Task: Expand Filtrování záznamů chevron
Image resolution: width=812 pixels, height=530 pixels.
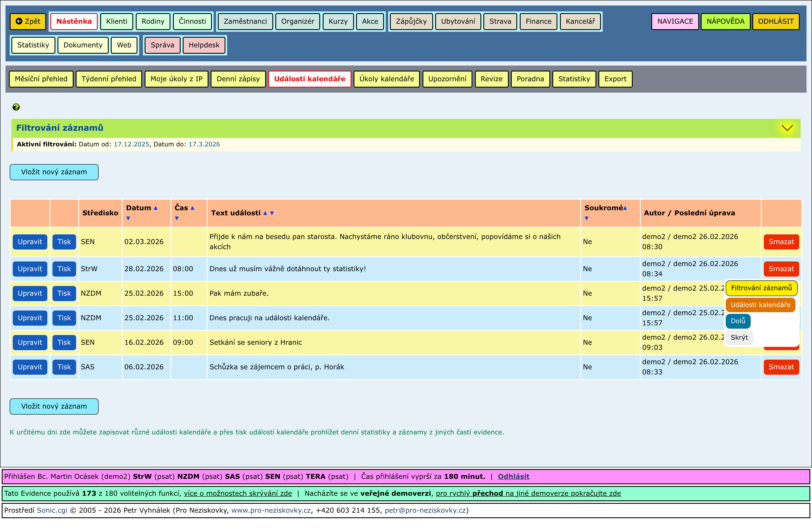Action: coord(787,128)
